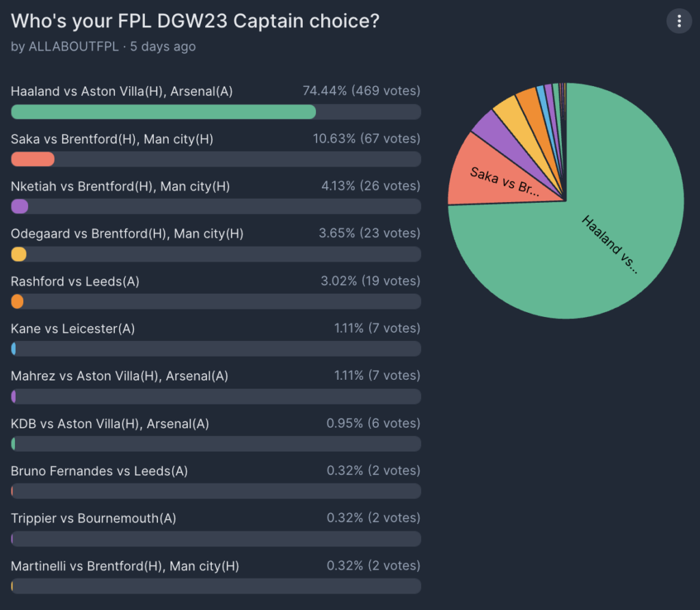Click the Saka red pie slice

[x=494, y=171]
